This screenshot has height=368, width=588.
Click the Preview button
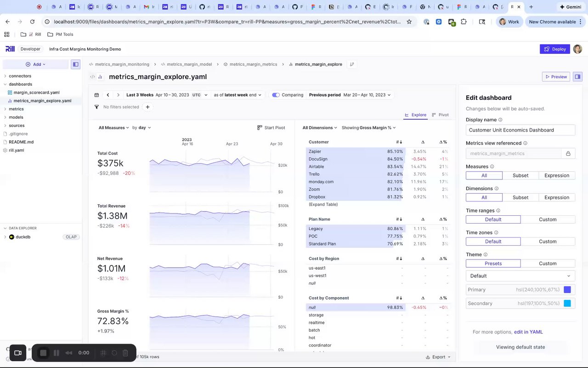(x=556, y=77)
